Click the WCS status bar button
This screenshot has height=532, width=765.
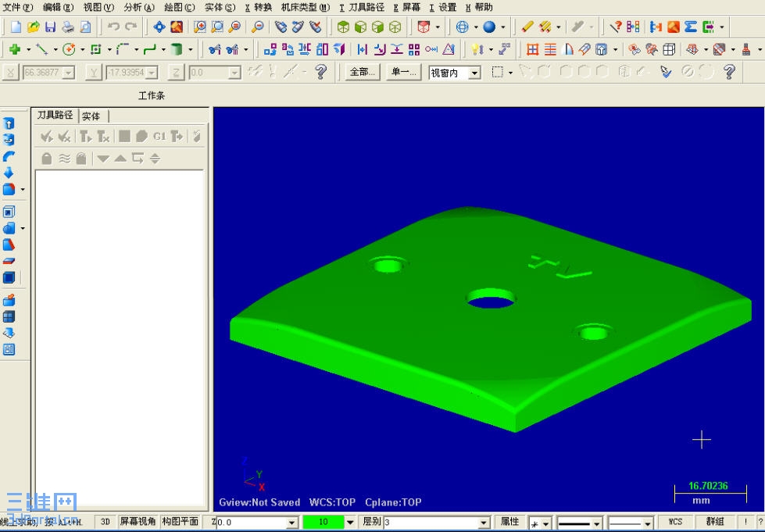click(x=675, y=522)
